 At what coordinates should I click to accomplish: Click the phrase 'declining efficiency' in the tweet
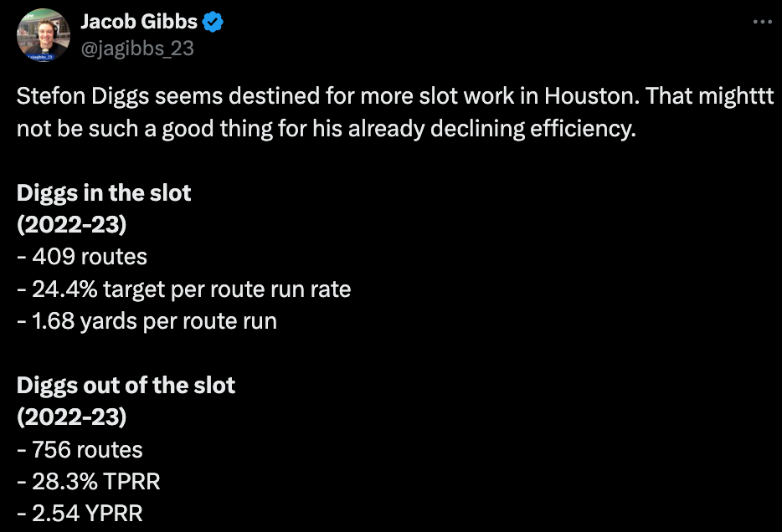pyautogui.click(x=533, y=129)
